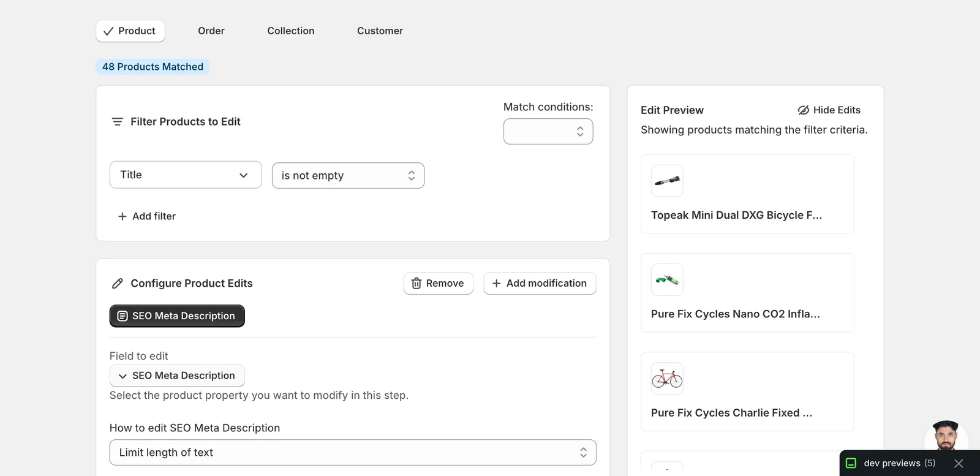Click Add modification button
The width and height of the screenshot is (980, 476).
(540, 284)
